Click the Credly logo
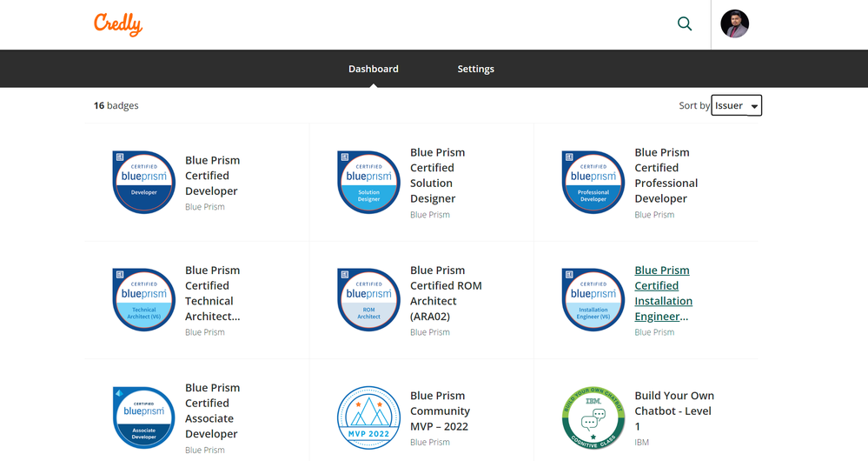Screen dimensions: 868x461 118,24
